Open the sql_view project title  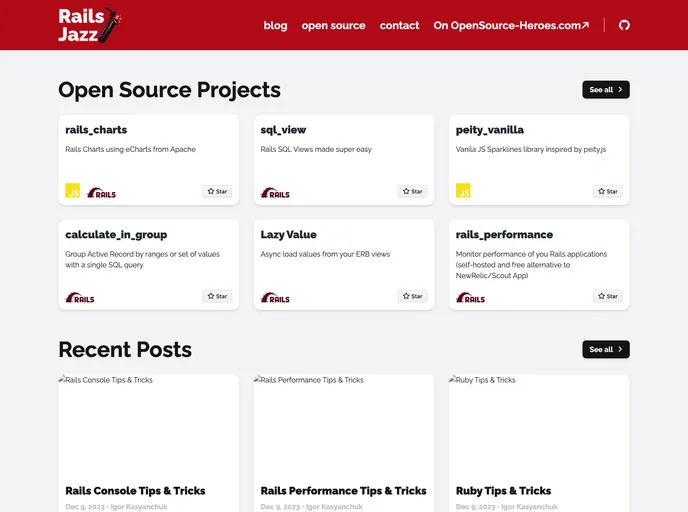point(283,130)
